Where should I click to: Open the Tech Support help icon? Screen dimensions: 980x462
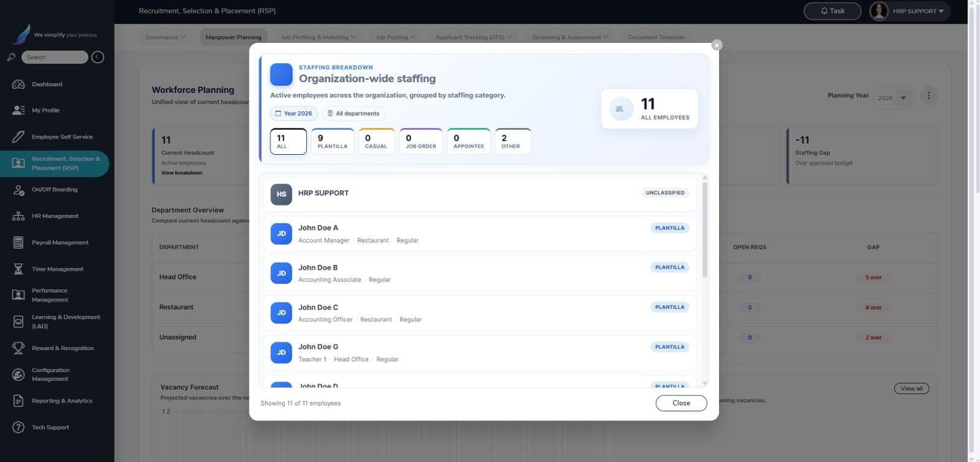pos(18,427)
